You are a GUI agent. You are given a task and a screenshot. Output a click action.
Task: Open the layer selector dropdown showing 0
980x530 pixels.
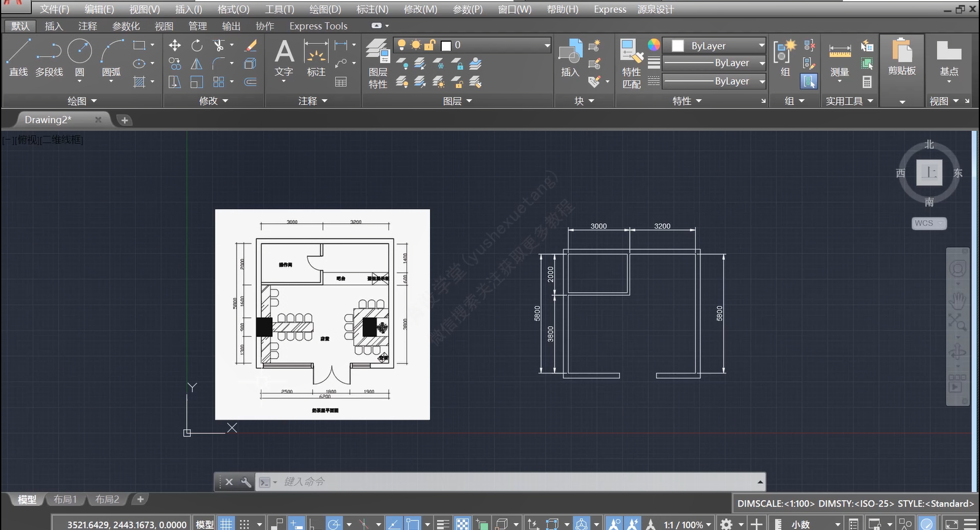(472, 45)
